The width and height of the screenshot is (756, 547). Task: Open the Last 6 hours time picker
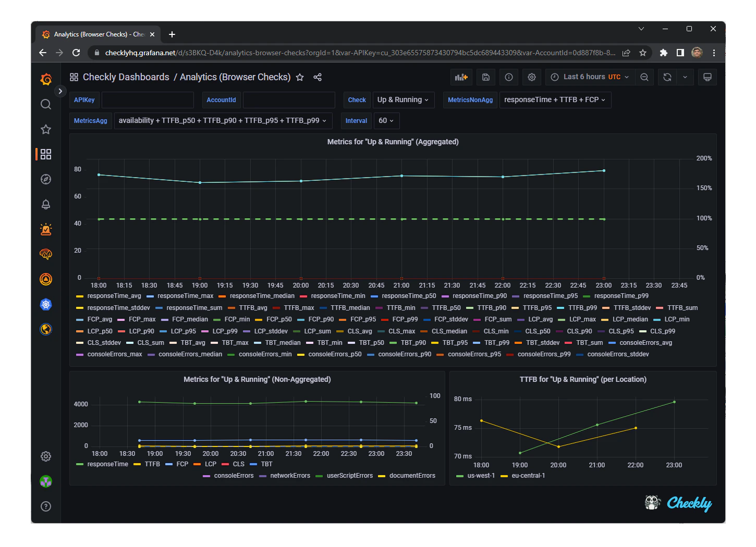tap(588, 77)
